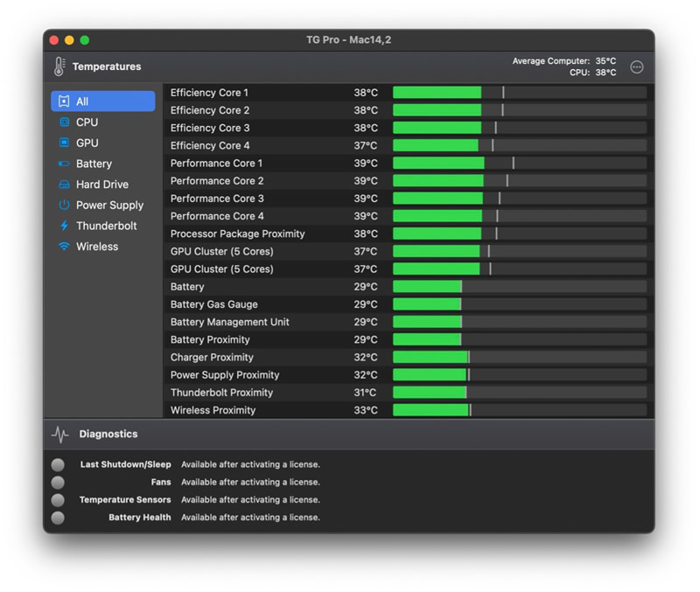Click the Thunderbolt lightning icon
This screenshot has width=700, height=592.
pyautogui.click(x=64, y=226)
